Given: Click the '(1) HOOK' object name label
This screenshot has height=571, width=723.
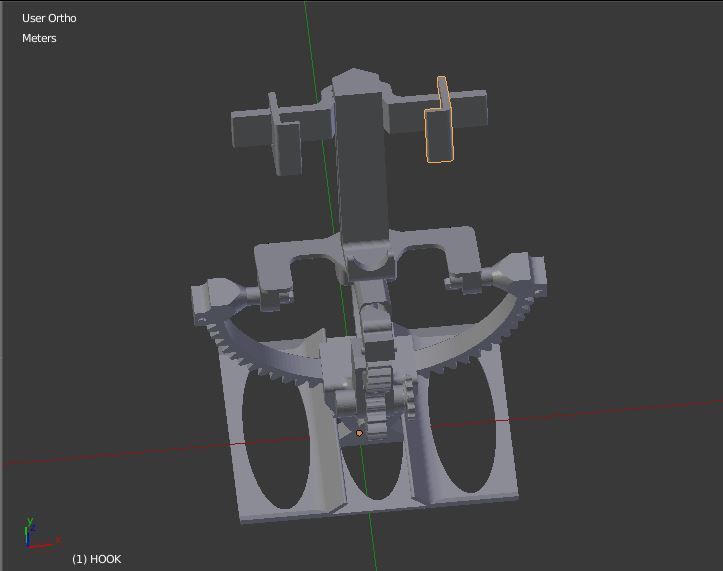Looking at the screenshot, I should (x=96, y=559).
